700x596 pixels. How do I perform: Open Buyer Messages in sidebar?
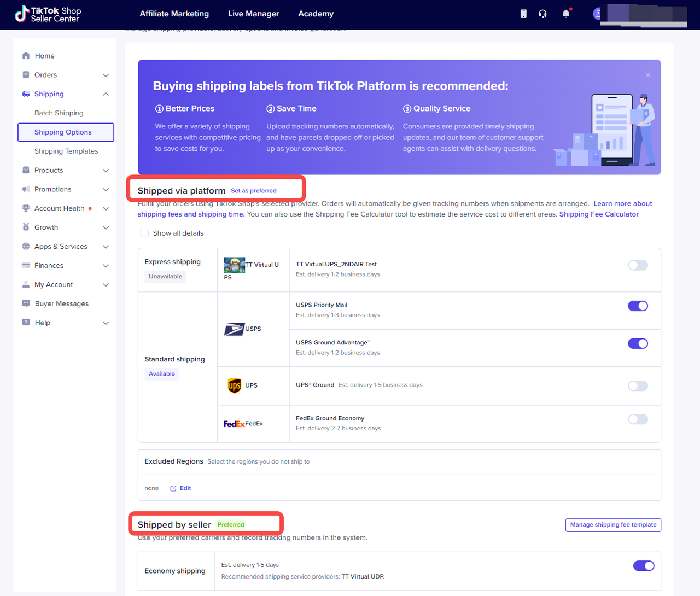coord(62,303)
